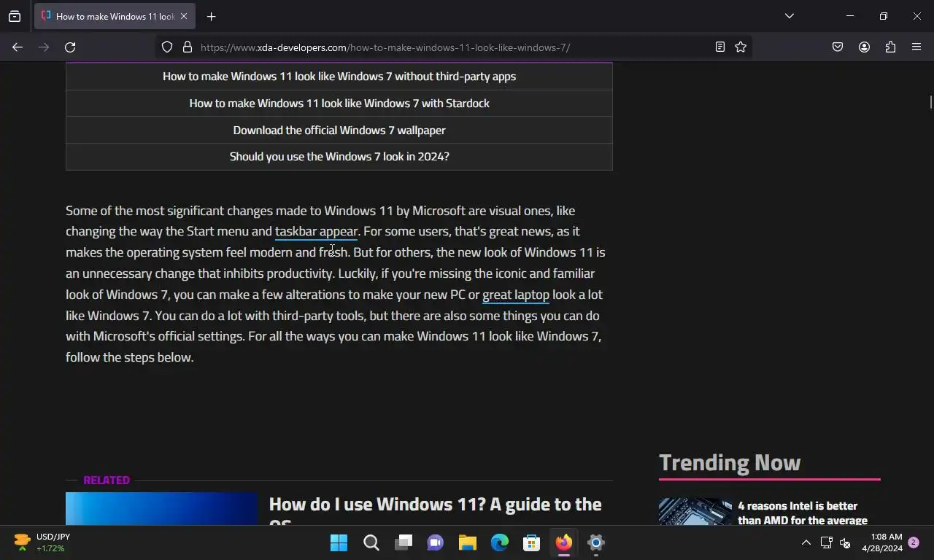This screenshot has height=560, width=934.
Task: Open the 'great laptop' hyperlink
Action: (x=516, y=295)
